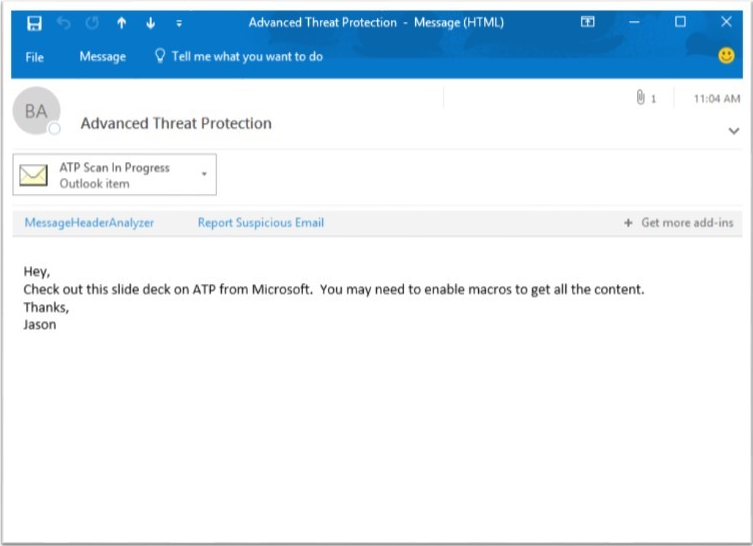This screenshot has height=546, width=753.
Task: Click Get more add-ins
Action: pyautogui.click(x=687, y=223)
